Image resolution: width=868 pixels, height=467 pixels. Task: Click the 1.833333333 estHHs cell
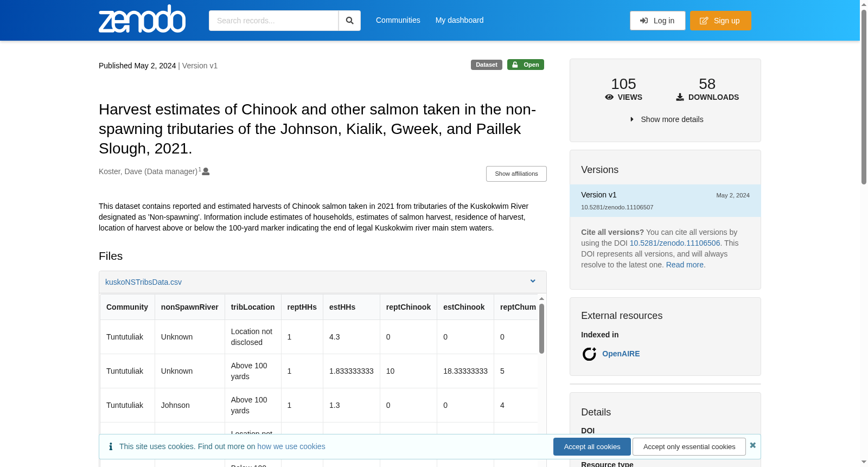(x=352, y=371)
